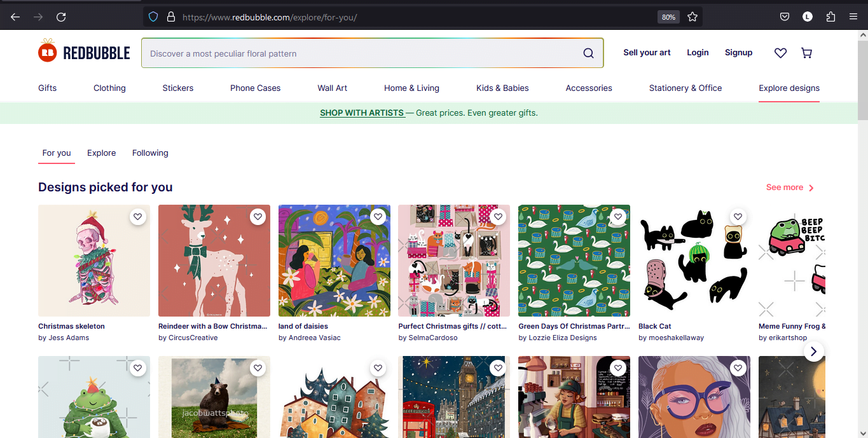
Task: Open the browser extensions icon
Action: pos(830,17)
